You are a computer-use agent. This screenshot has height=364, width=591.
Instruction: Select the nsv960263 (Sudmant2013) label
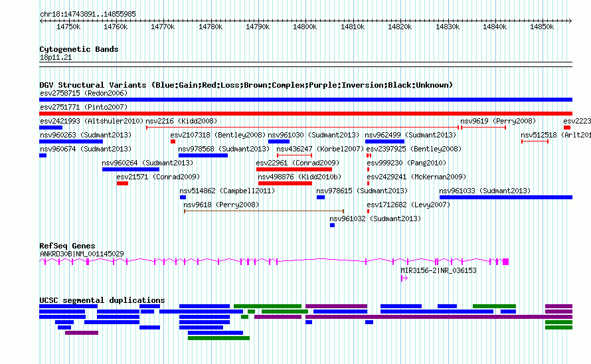pyautogui.click(x=86, y=135)
